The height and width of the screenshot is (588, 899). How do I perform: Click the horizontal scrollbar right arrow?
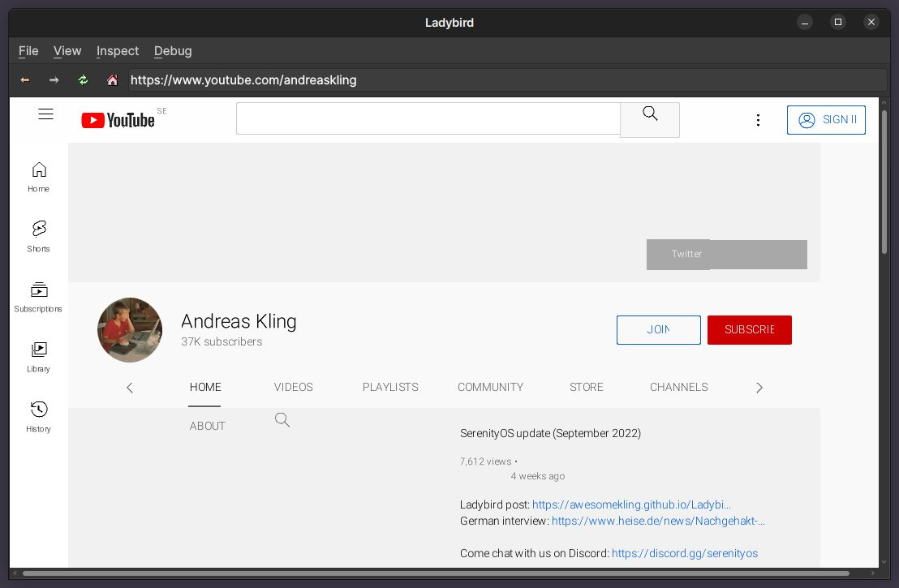tap(872, 573)
